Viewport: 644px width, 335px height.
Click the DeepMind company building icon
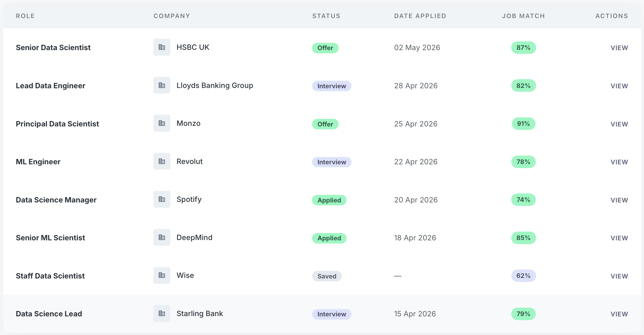pos(162,237)
